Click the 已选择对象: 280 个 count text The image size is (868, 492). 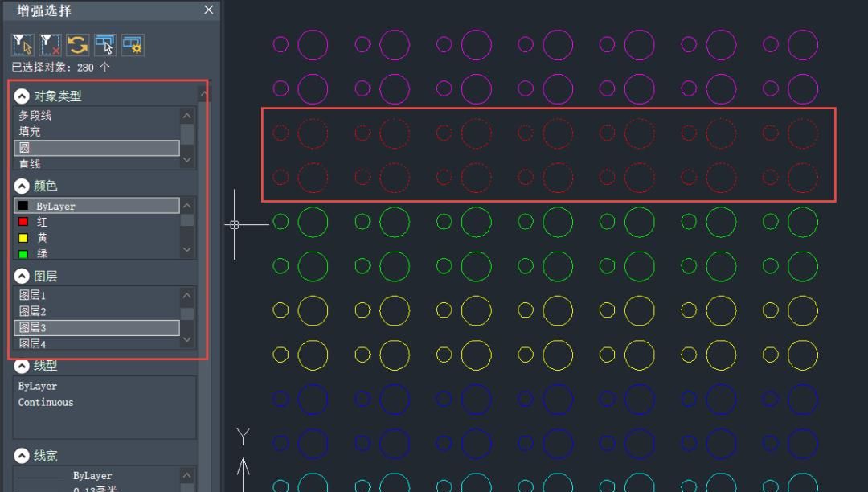[x=61, y=68]
